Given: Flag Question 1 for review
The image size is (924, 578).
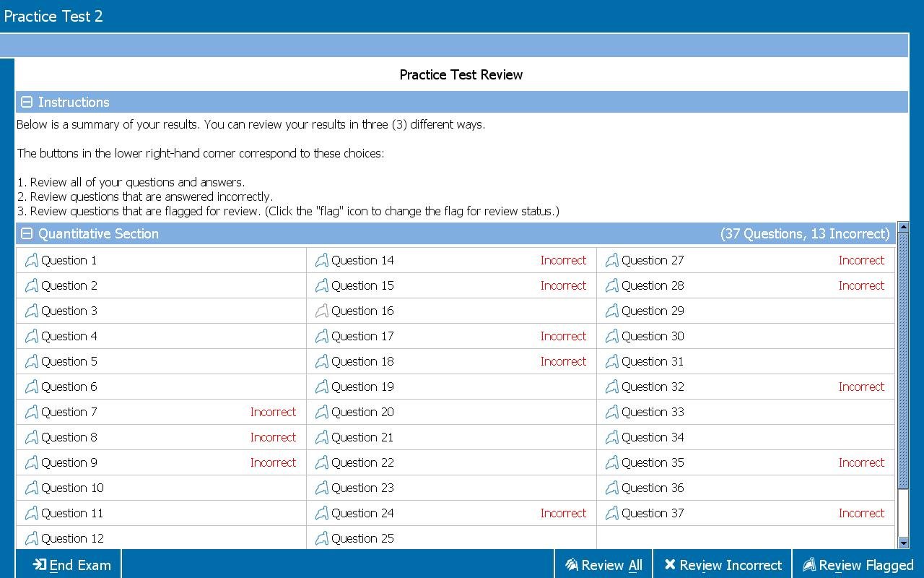Looking at the screenshot, I should tap(31, 261).
